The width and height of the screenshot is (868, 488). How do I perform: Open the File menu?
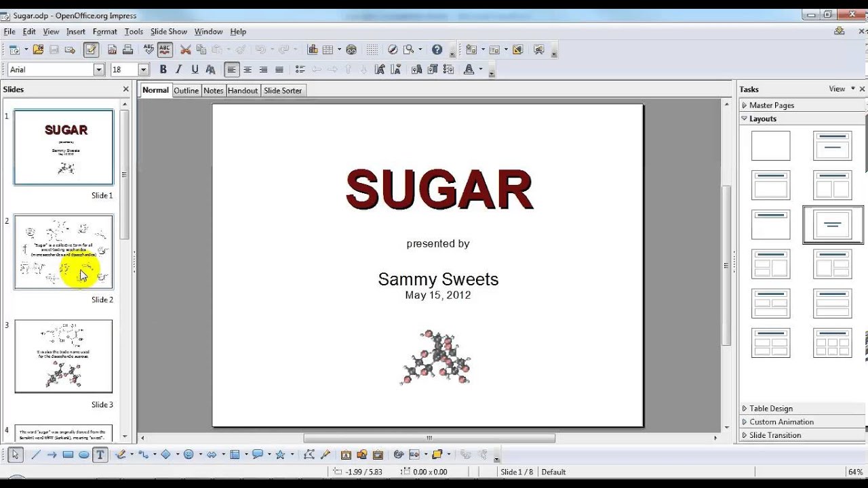[x=9, y=31]
